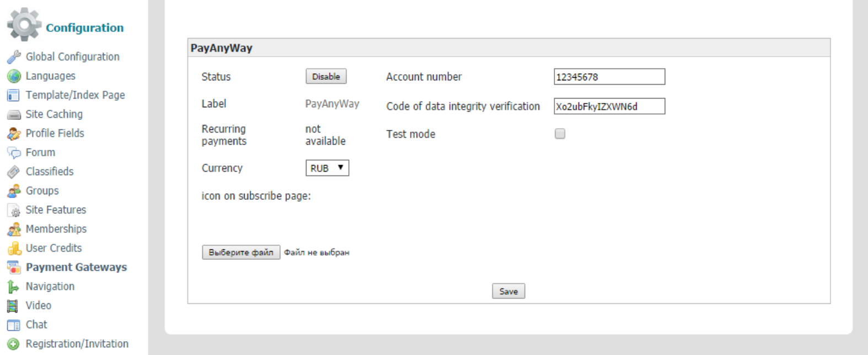Viewport: 868px width, 355px height.
Task: Click the Registration/Invitation plus icon
Action: 13,345
